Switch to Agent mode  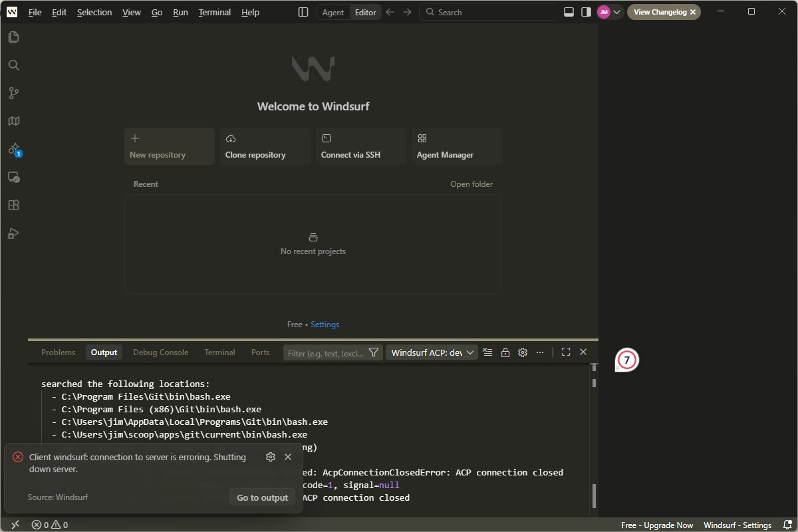(333, 12)
